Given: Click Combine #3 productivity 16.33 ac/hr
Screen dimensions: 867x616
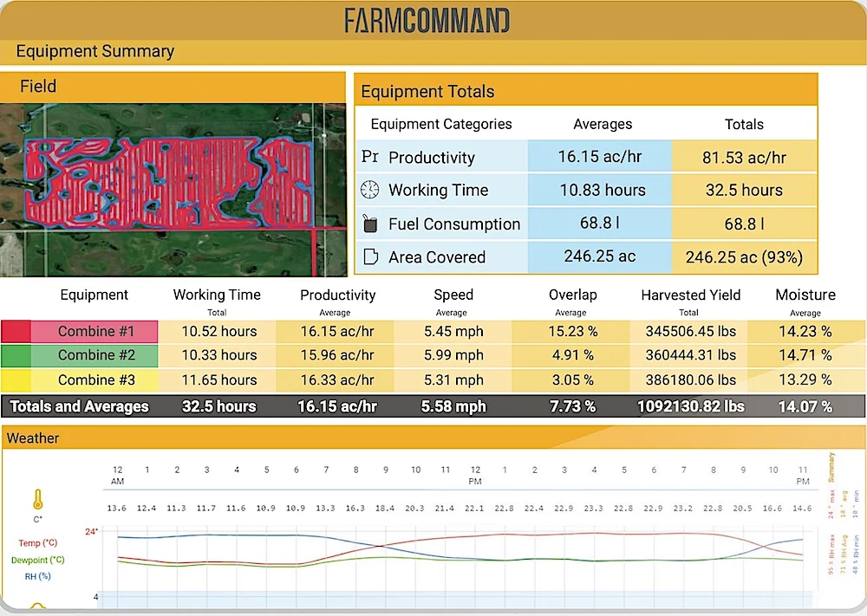Looking at the screenshot, I should pyautogui.click(x=337, y=380).
